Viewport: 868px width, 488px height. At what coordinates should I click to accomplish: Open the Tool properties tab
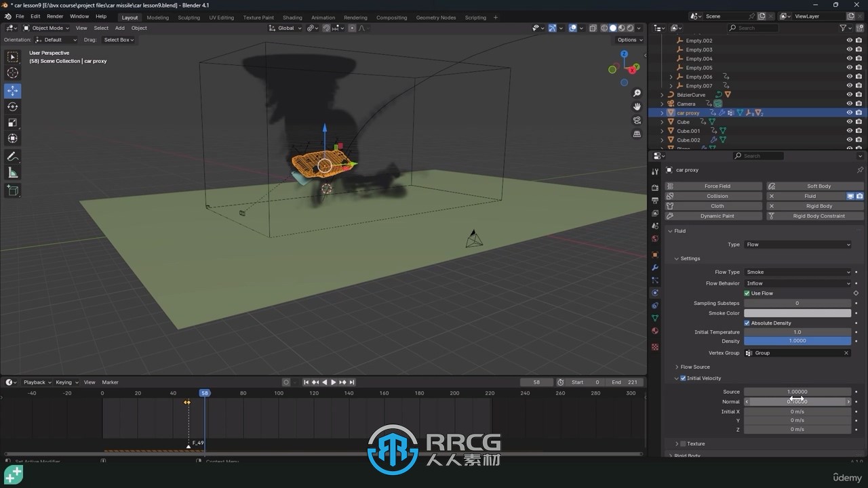(655, 171)
